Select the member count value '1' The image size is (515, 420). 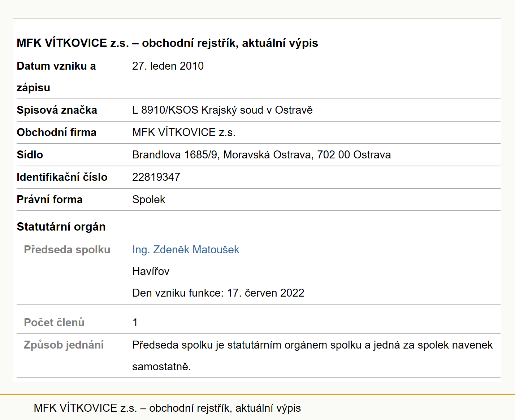tap(135, 323)
